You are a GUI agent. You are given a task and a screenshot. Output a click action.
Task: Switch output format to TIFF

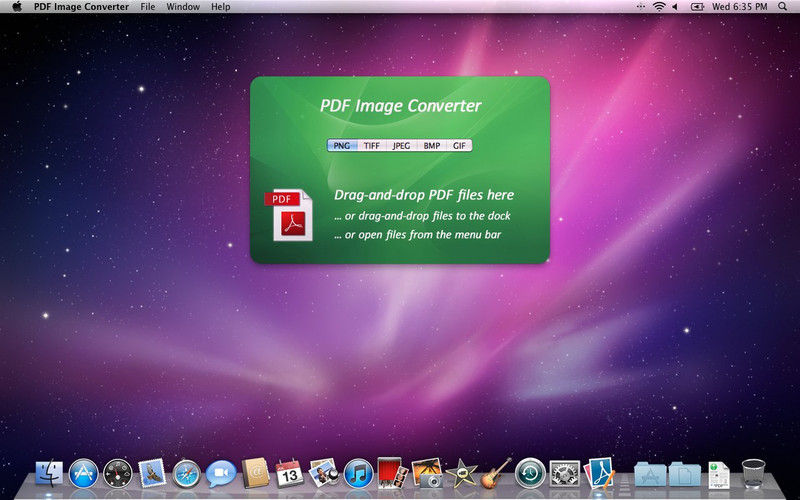coord(371,145)
